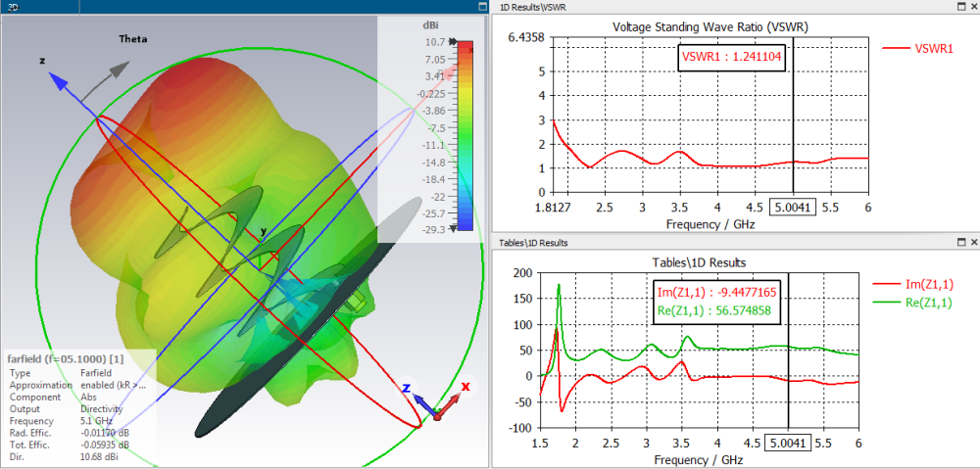Click the Im(Z1,1) : -9.4477165 marker value

pyautogui.click(x=717, y=292)
